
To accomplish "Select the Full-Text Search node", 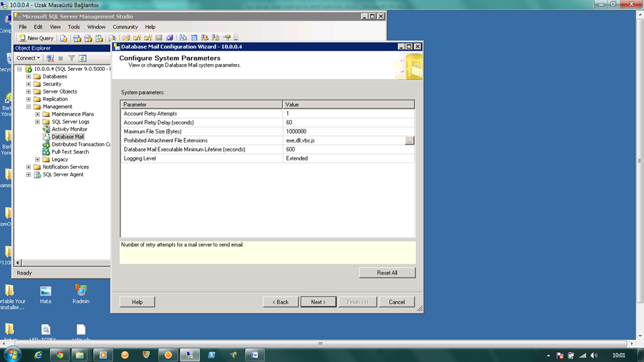I will [x=70, y=152].
